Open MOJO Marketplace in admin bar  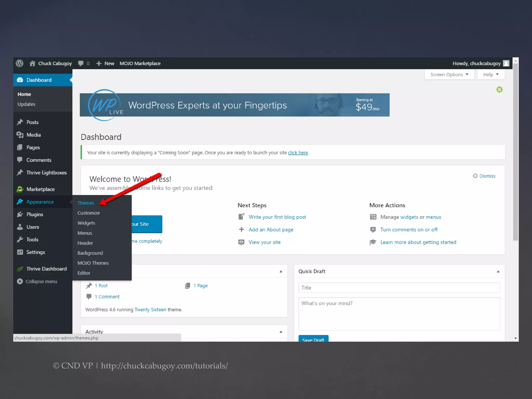click(x=140, y=63)
